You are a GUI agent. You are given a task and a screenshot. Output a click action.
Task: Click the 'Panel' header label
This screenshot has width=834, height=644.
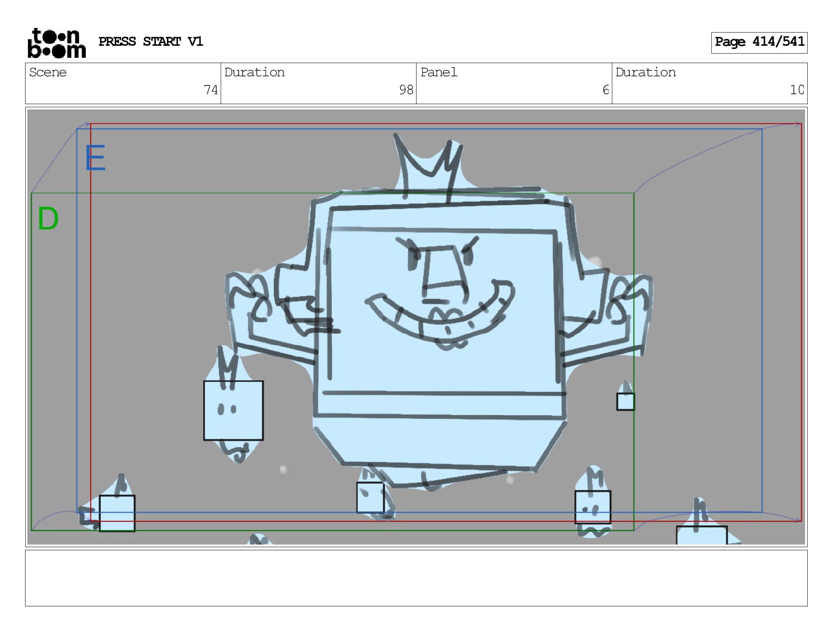[439, 72]
